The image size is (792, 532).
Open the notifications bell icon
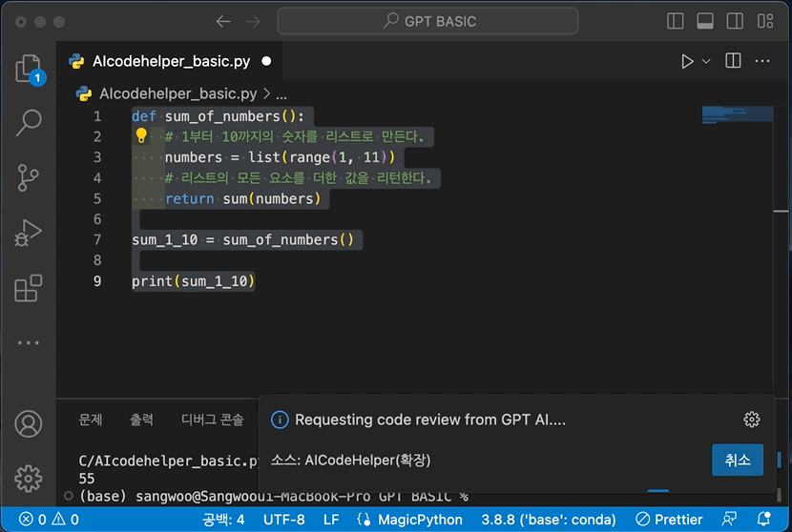(x=763, y=520)
